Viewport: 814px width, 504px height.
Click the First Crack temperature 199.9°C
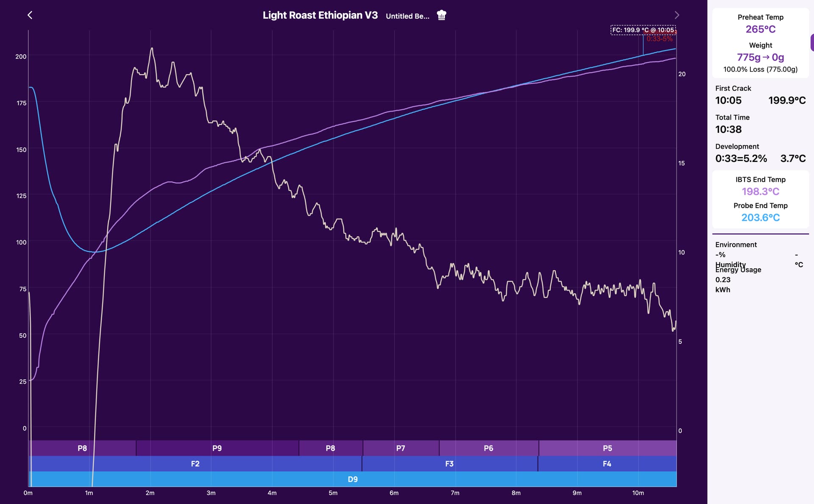tap(787, 100)
